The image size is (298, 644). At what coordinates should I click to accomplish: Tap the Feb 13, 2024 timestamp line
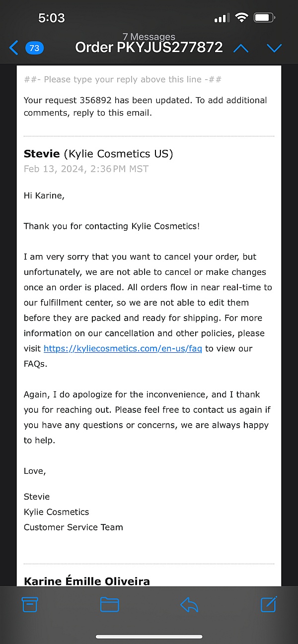coord(86,169)
